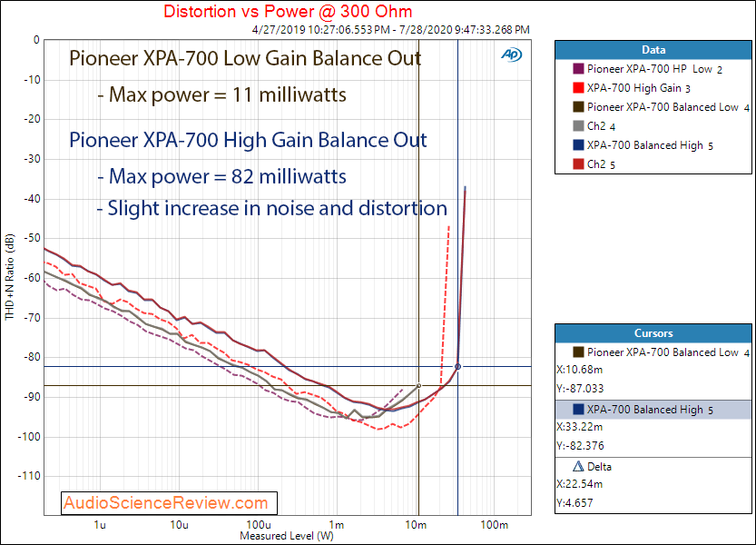Viewport: 756px width, 545px height.
Task: Select the Cursors panel header
Action: (653, 333)
